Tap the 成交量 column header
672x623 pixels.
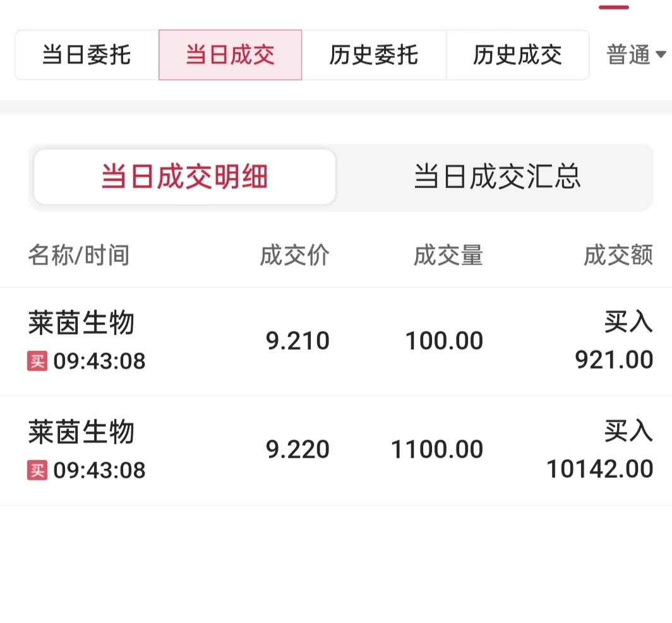[x=448, y=256]
